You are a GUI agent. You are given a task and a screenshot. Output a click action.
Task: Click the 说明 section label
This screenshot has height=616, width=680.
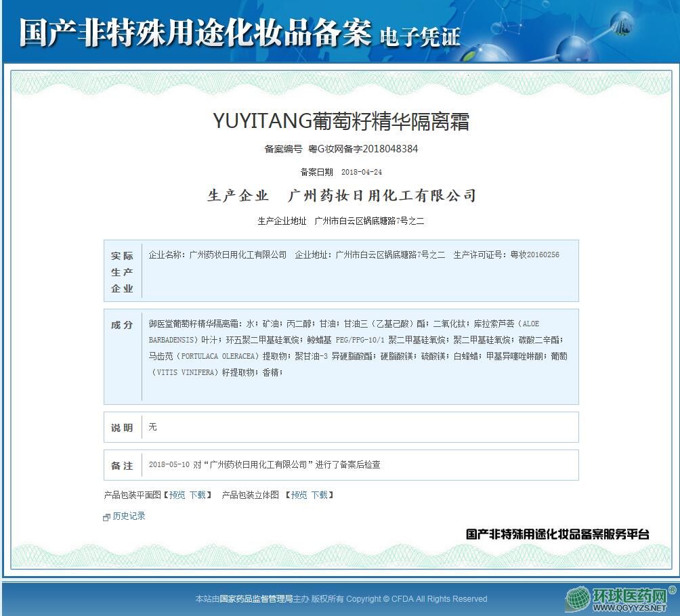click(x=123, y=428)
